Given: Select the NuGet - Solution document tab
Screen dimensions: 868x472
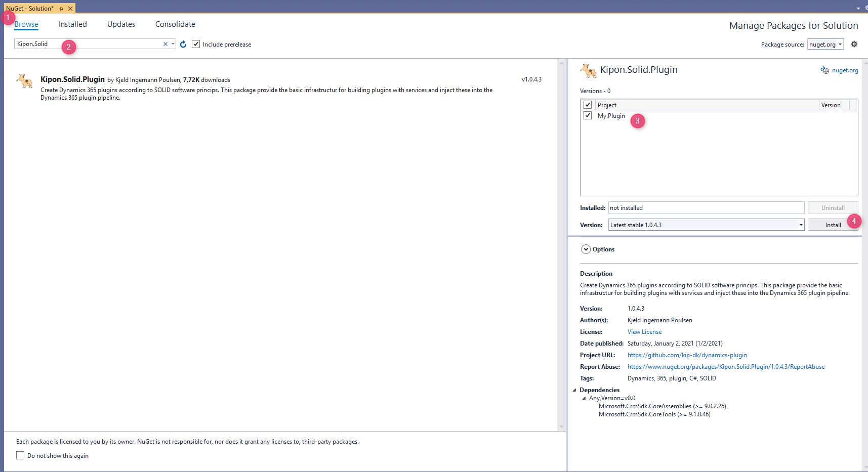Looking at the screenshot, I should click(x=30, y=9).
